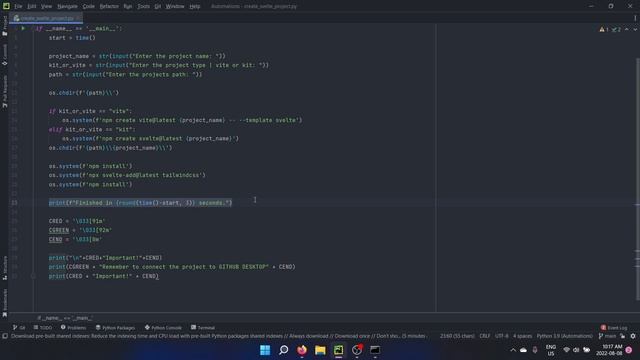Change the 4 spaces indent setting

click(522, 336)
